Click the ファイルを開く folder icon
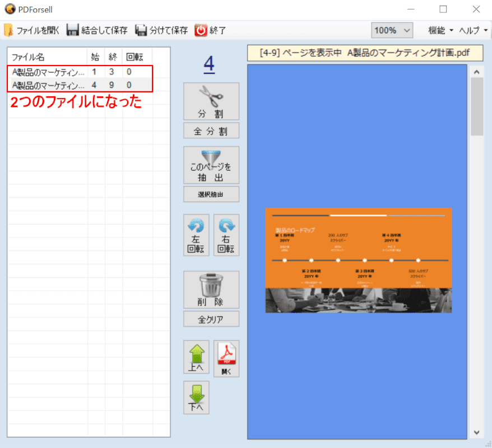Viewport: 492px width, 448px height. pos(9,30)
